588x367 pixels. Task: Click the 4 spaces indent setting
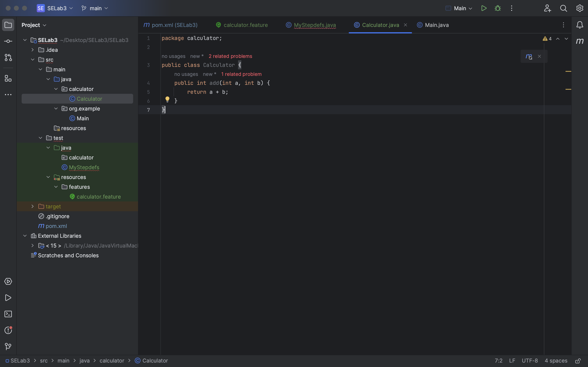(x=556, y=361)
